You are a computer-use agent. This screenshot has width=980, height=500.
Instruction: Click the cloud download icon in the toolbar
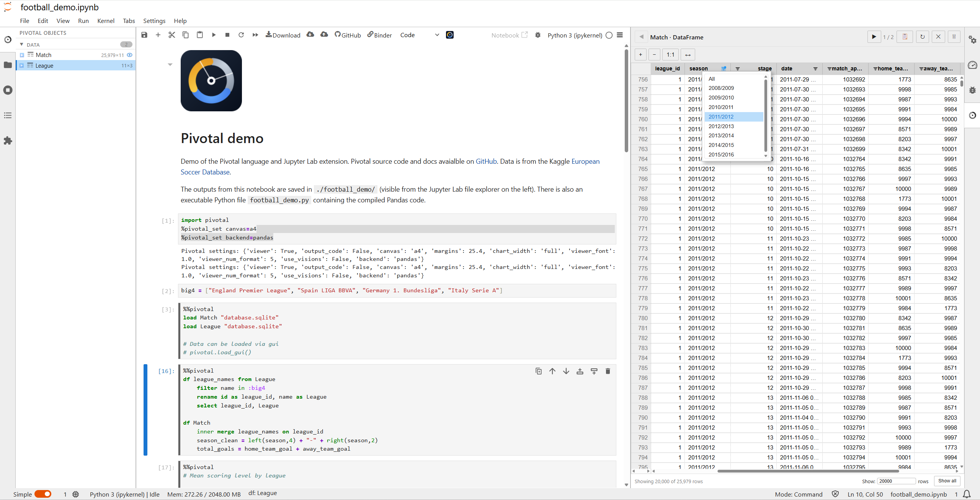tap(310, 34)
